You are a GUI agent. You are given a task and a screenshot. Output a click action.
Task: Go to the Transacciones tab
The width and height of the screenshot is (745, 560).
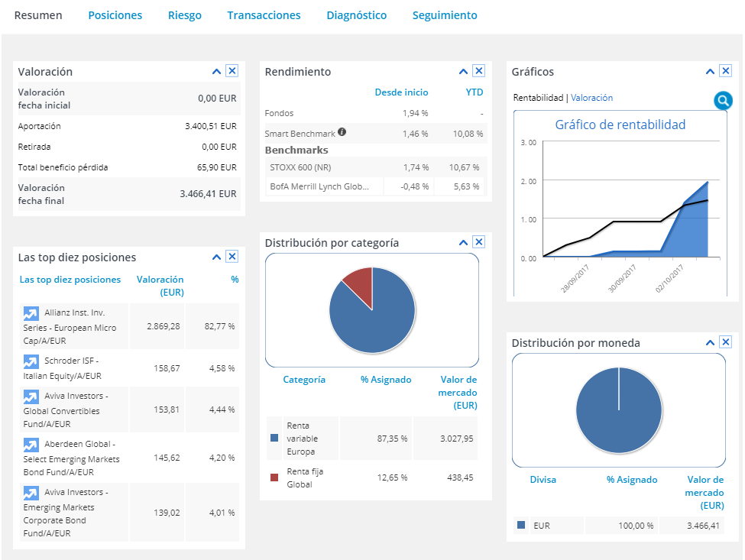(x=264, y=15)
